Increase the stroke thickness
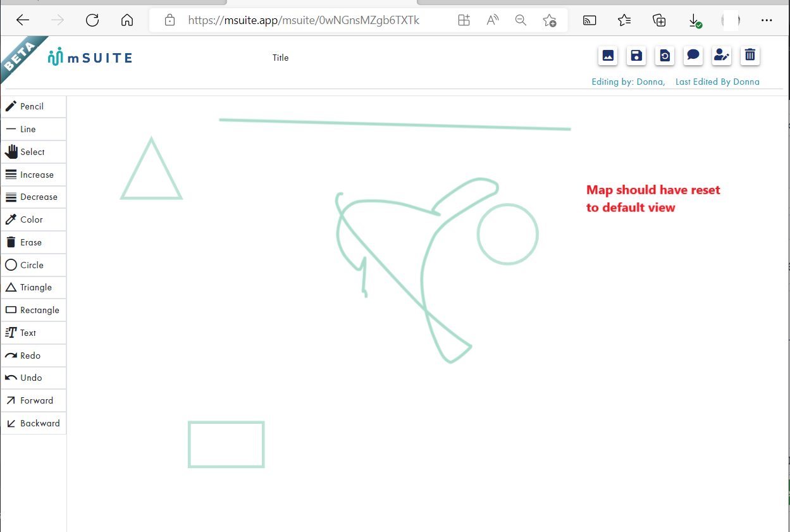The image size is (790, 532). 28,174
